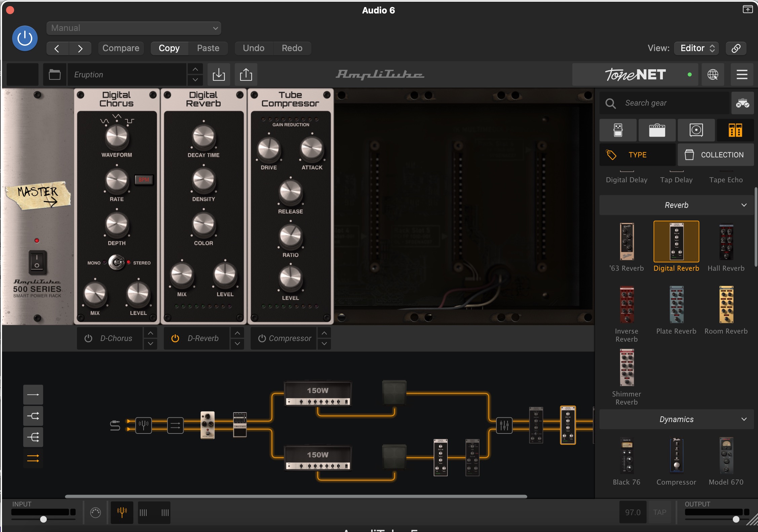Viewport: 758px width, 532px height.
Task: Click the tuner block in the signal chain
Action: pos(144,425)
